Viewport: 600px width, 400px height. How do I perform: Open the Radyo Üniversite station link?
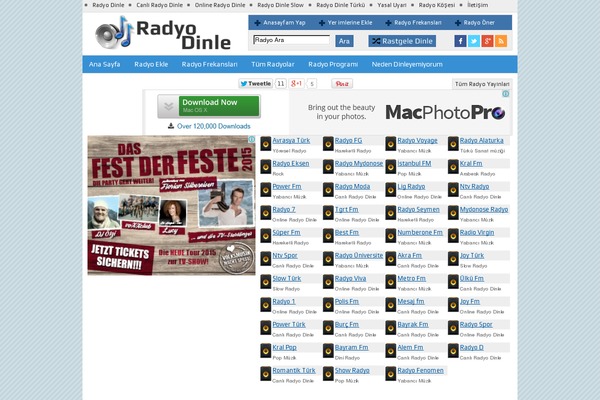(359, 255)
